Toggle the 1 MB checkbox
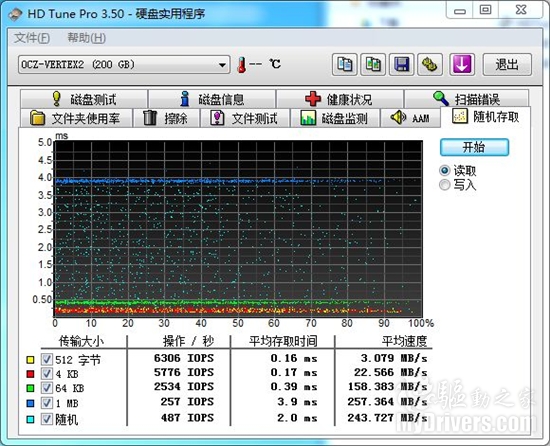This screenshot has width=550, height=446. pos(47,403)
